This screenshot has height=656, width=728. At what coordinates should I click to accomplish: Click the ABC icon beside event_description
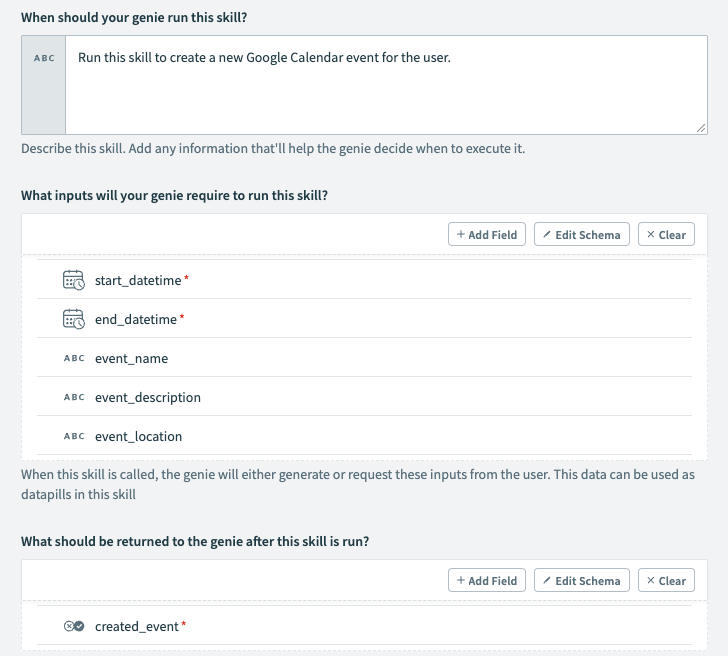click(74, 397)
